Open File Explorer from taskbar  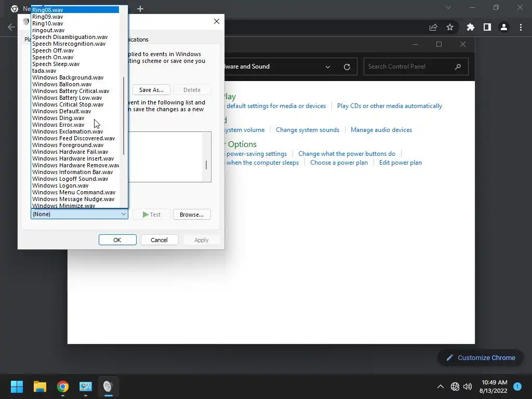pos(39,386)
